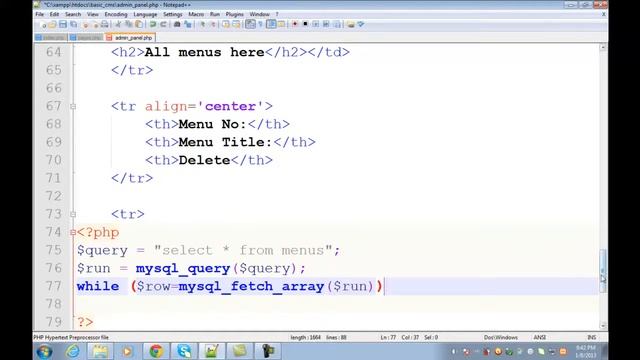Open the Language menu
640x360 pixels.
pos(145,14)
